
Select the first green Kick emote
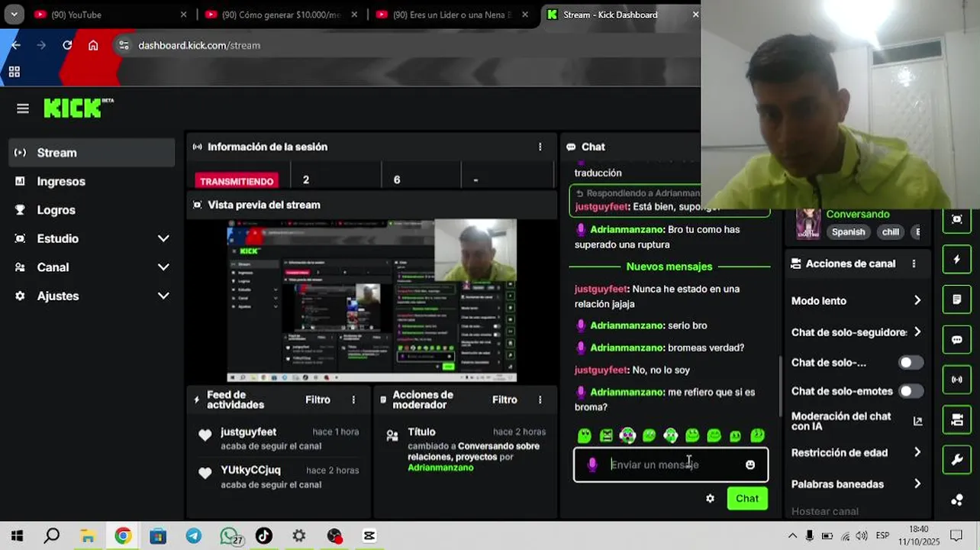pyautogui.click(x=585, y=435)
